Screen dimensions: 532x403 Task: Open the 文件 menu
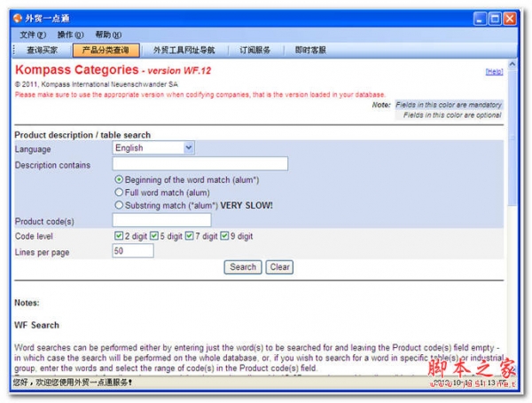[x=33, y=35]
